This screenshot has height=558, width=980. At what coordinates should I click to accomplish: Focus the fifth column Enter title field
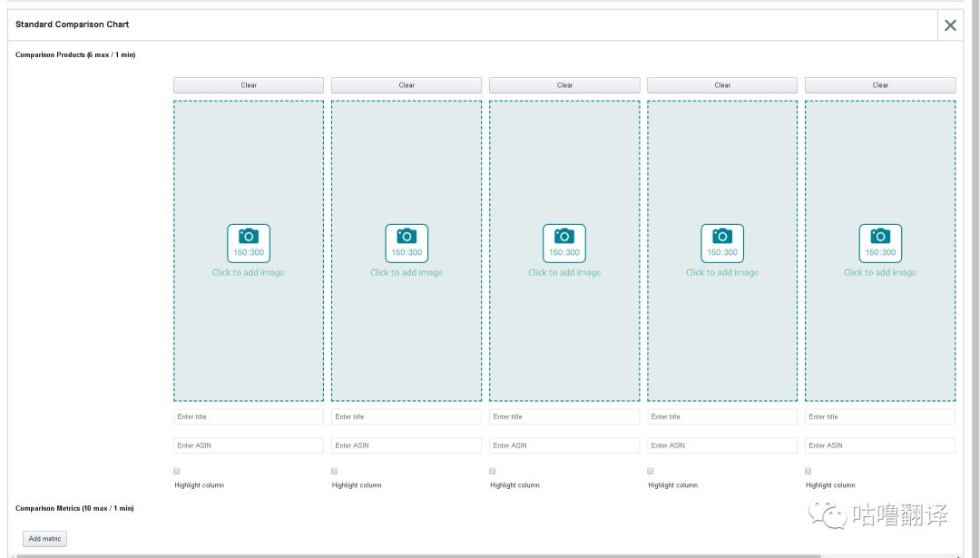coord(880,416)
